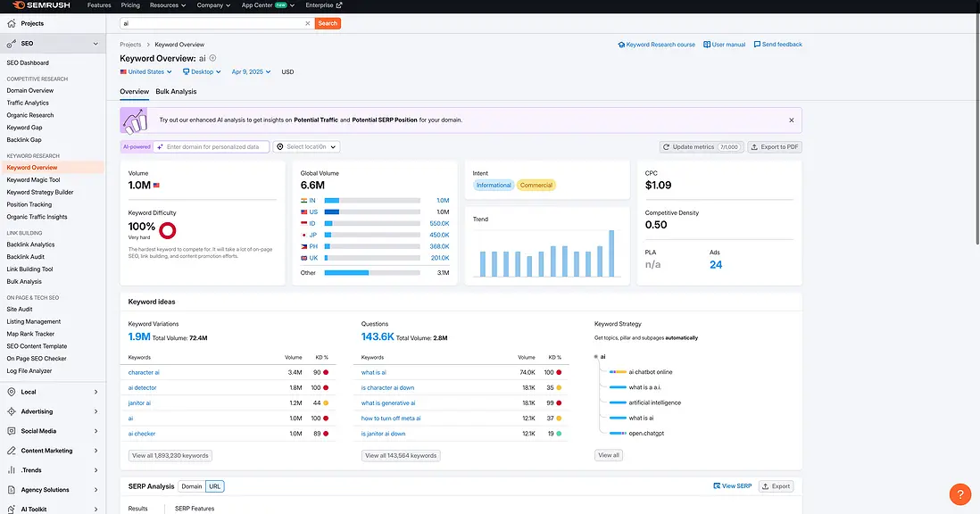
Task: Open the orange help chat bubble
Action: (x=959, y=493)
